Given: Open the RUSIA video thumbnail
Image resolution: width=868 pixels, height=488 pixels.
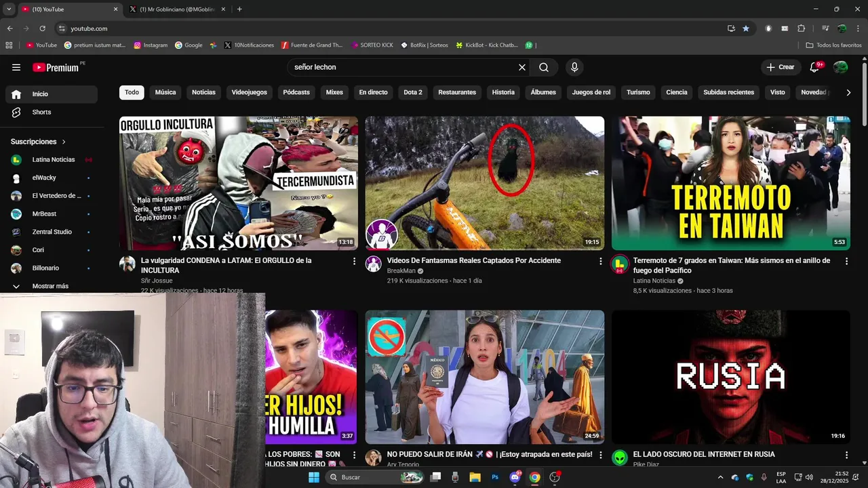Looking at the screenshot, I should point(730,377).
